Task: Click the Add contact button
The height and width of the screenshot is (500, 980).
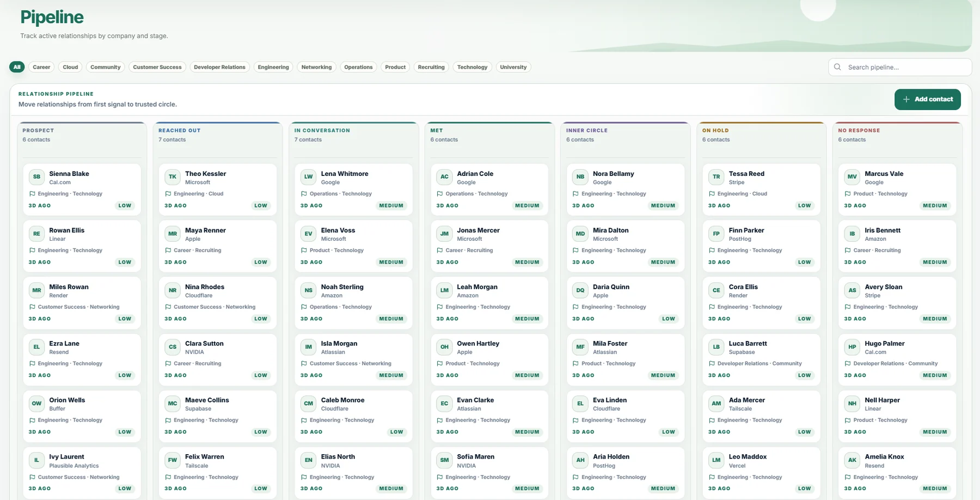Action: 927,99
